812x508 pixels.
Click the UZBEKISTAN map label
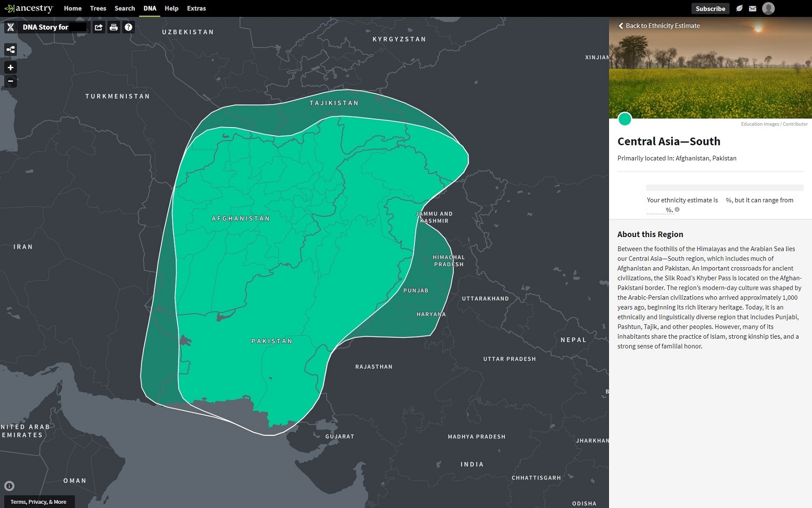188,32
